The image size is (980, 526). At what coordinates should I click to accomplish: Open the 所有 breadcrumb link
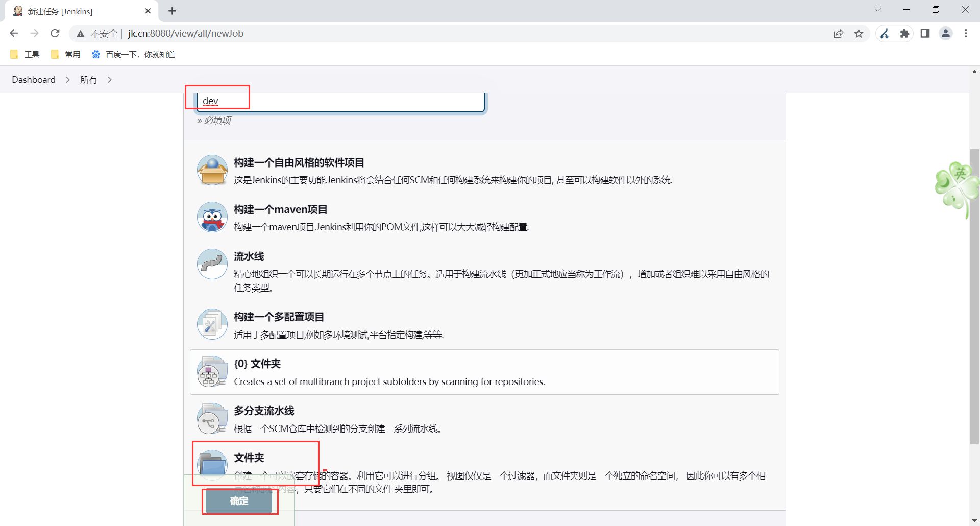pyautogui.click(x=88, y=80)
